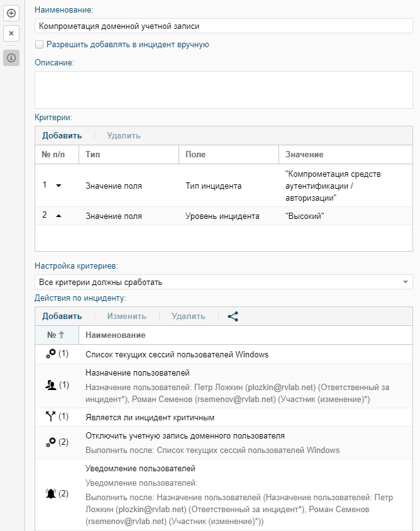
Task: Click the branch icon for critical incident check
Action: click(51, 416)
